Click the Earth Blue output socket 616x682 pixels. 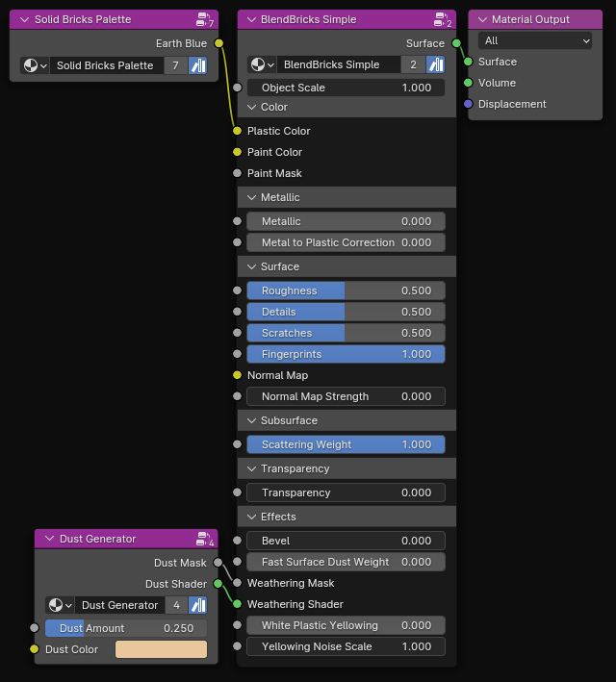pos(219,43)
